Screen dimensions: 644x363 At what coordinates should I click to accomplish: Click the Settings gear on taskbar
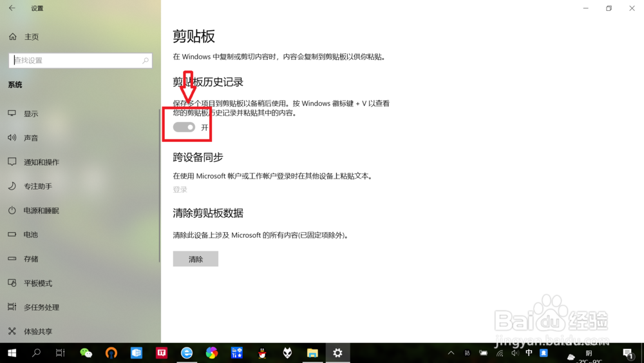coord(337,353)
